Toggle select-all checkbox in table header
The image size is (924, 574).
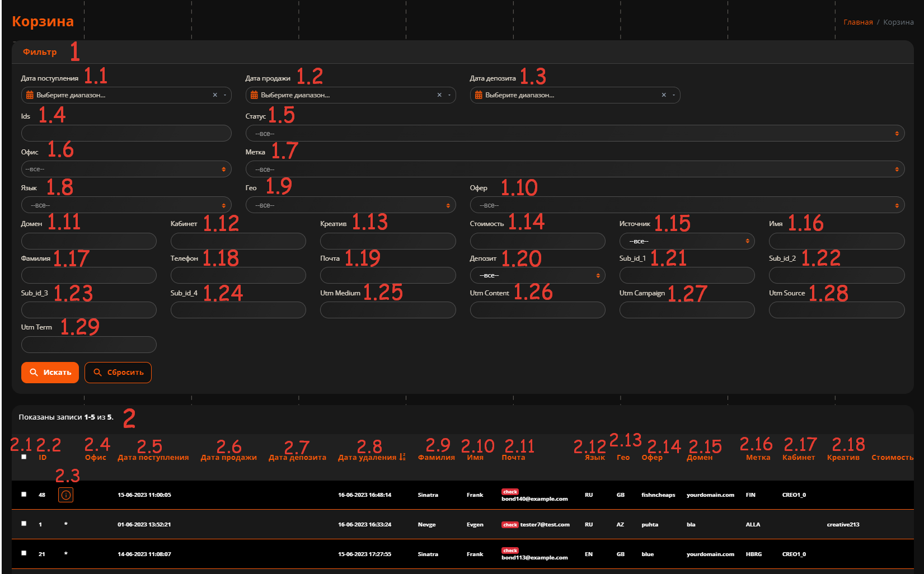coord(24,457)
